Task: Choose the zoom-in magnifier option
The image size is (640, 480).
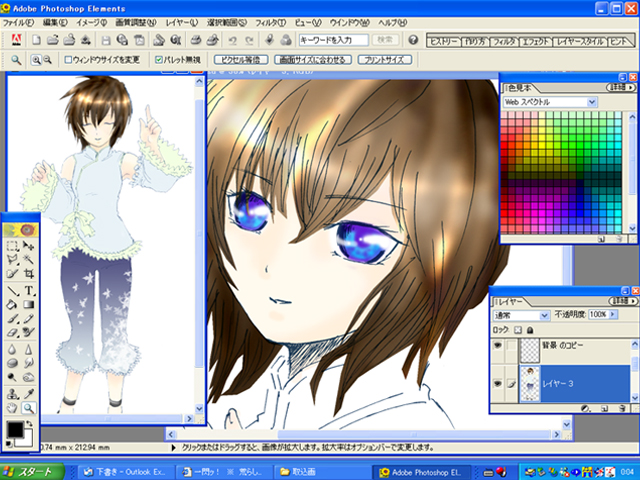Action: coord(36,60)
